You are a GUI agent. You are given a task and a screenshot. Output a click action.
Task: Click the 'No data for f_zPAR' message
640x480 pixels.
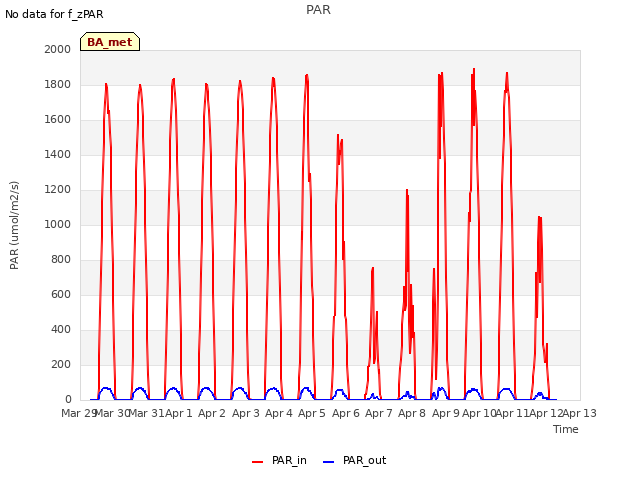pyautogui.click(x=54, y=14)
